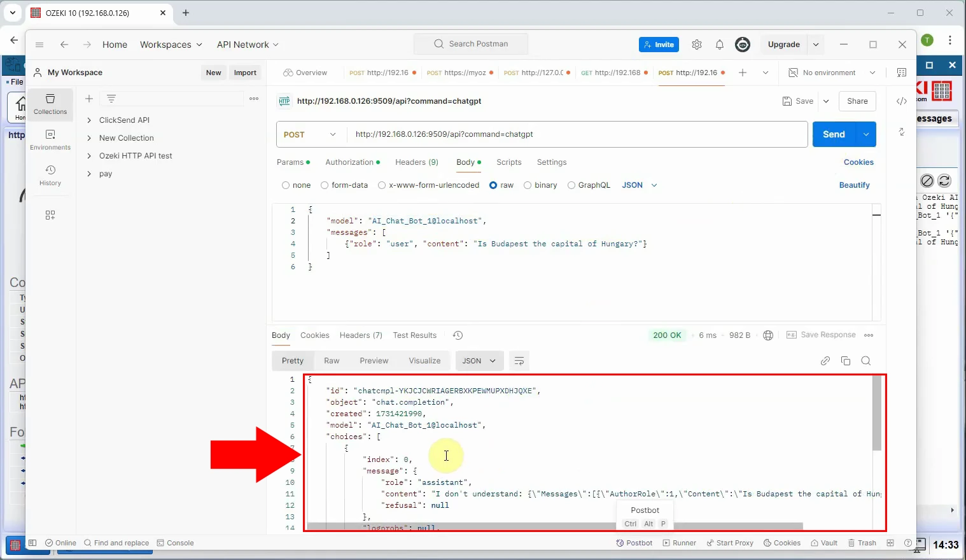Image resolution: width=966 pixels, height=560 pixels.
Task: Toggle Postman sidebar hamburger menu
Action: click(39, 45)
